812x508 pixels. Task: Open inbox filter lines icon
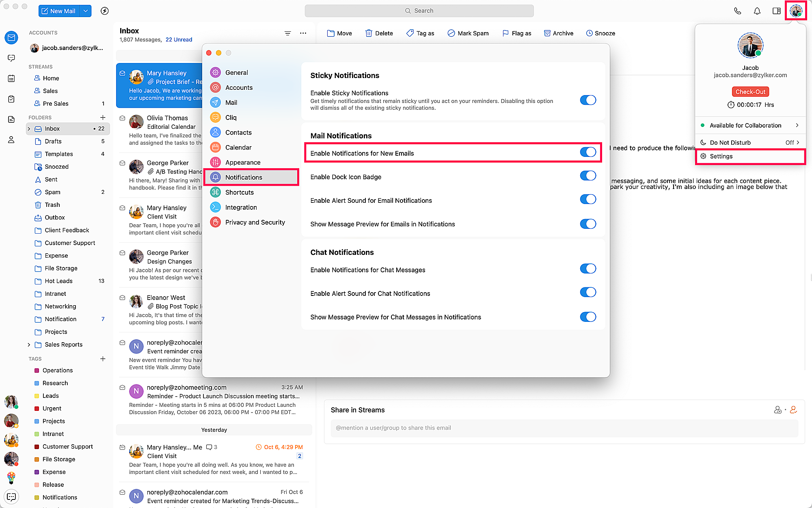(287, 33)
